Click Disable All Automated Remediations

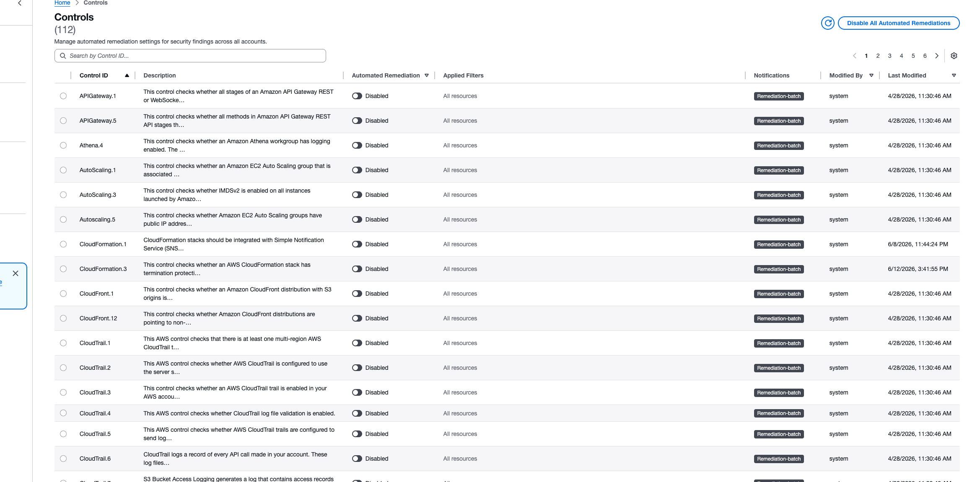pyautogui.click(x=898, y=23)
